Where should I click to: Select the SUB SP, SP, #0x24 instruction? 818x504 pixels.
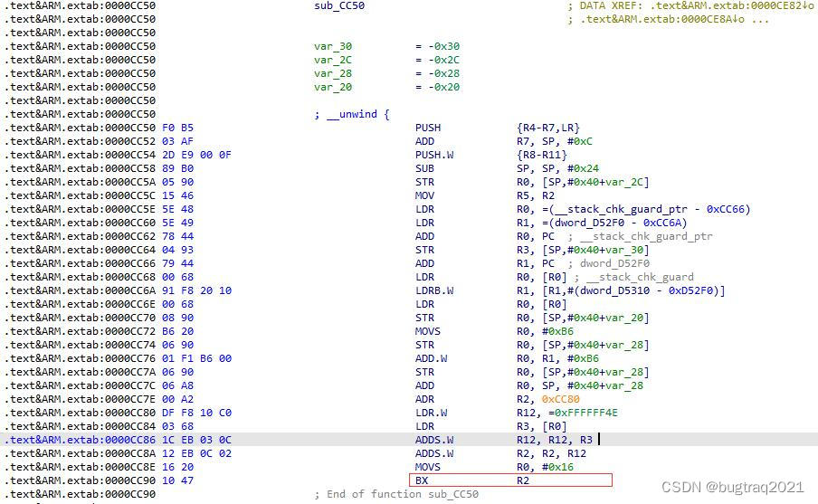pyautogui.click(x=507, y=168)
